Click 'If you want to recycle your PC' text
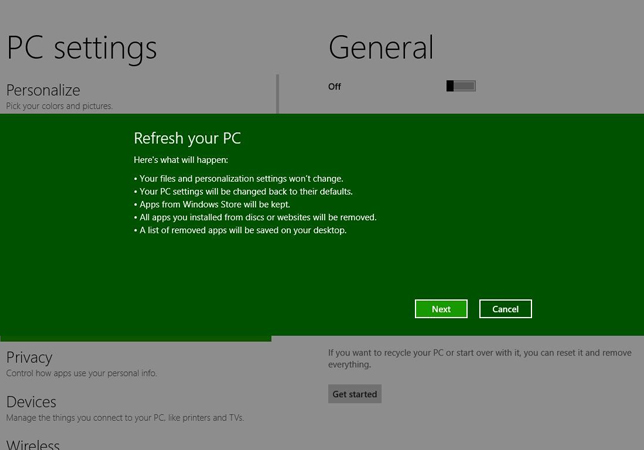 tap(480, 358)
